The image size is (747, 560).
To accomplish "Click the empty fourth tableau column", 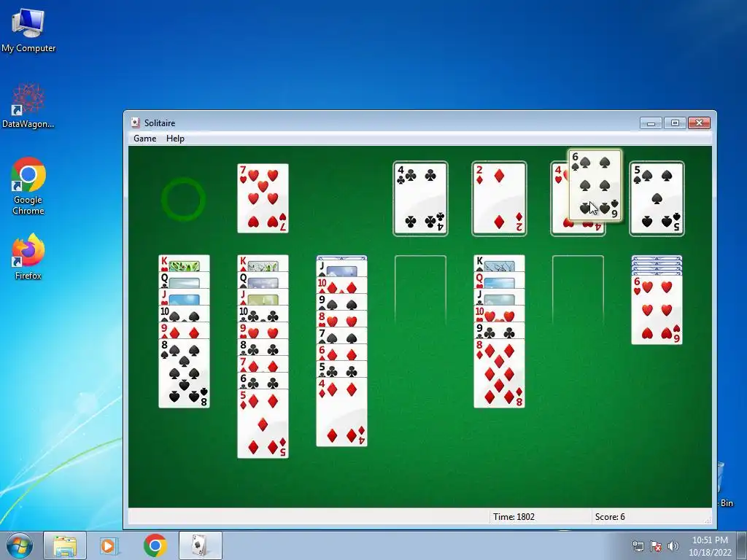I will pos(420,290).
